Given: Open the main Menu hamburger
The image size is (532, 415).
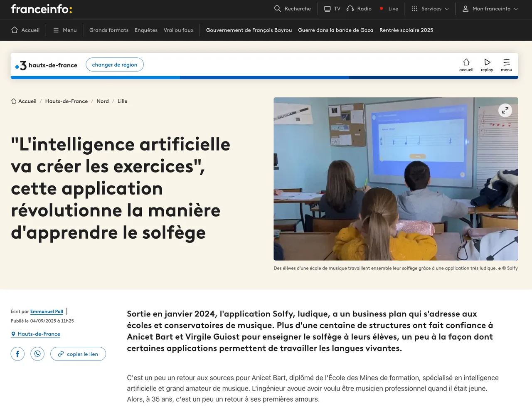Looking at the screenshot, I should click(65, 30).
